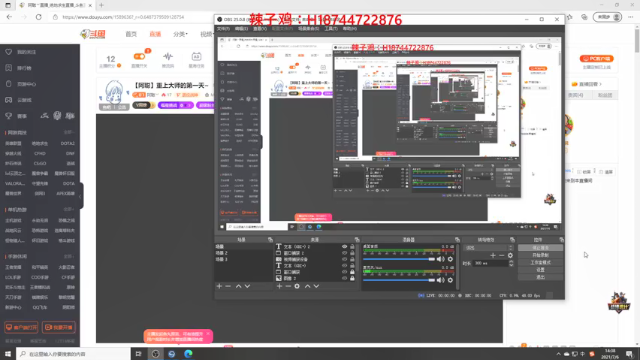Remove the selected source with the minus icon

pyautogui.click(x=288, y=287)
